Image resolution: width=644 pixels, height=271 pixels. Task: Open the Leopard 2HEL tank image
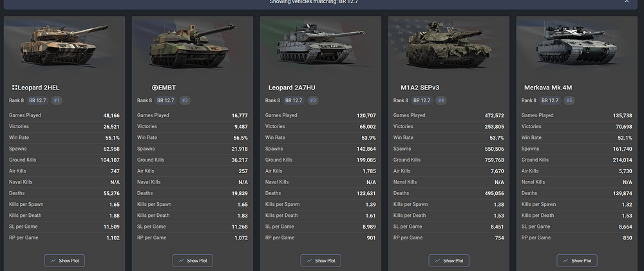(64, 45)
